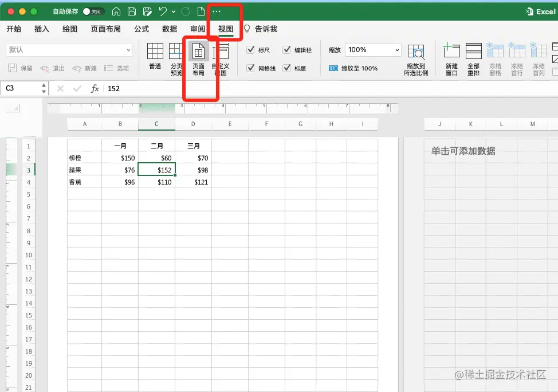Select cell with value $98
This screenshot has width=558, height=392.
coord(193,170)
